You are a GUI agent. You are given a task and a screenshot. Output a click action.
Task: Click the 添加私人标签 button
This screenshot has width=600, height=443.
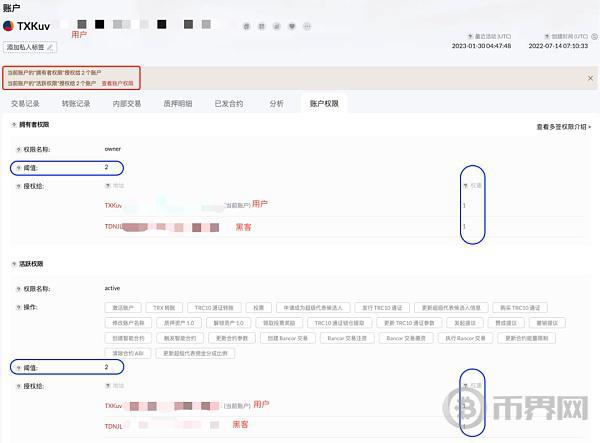(31, 47)
